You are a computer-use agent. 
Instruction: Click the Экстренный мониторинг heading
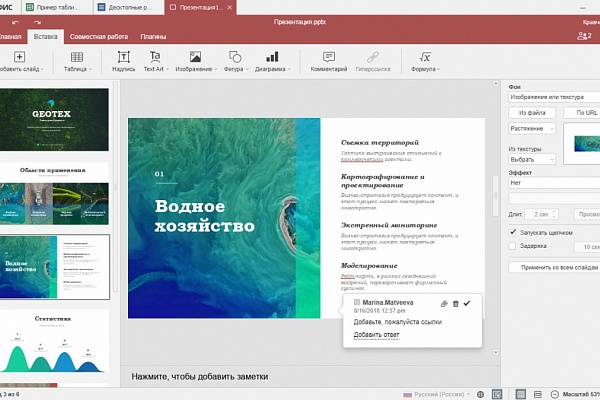pos(389,225)
